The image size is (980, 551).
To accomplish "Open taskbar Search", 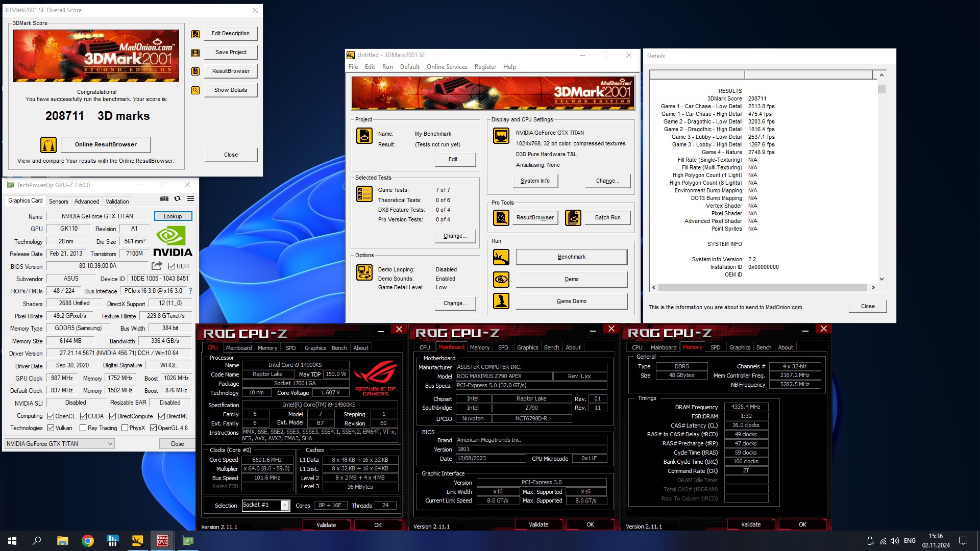I will click(37, 541).
